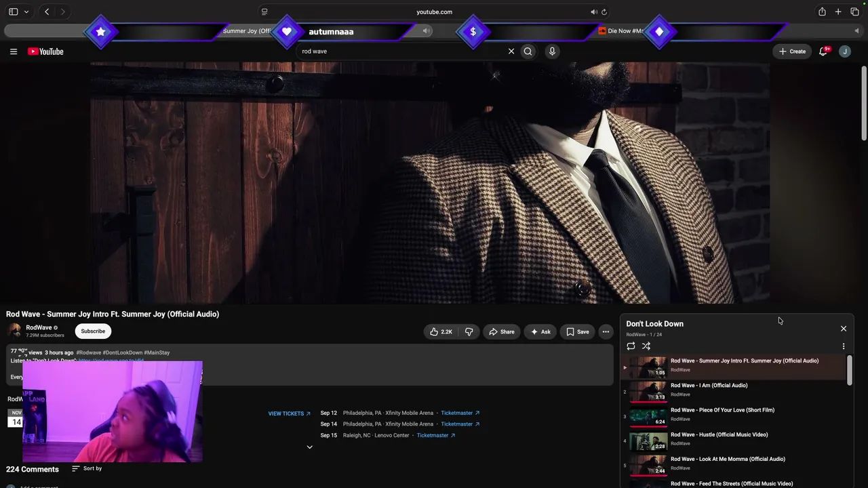Save the video to a playlist
868x488 pixels.
(x=578, y=331)
